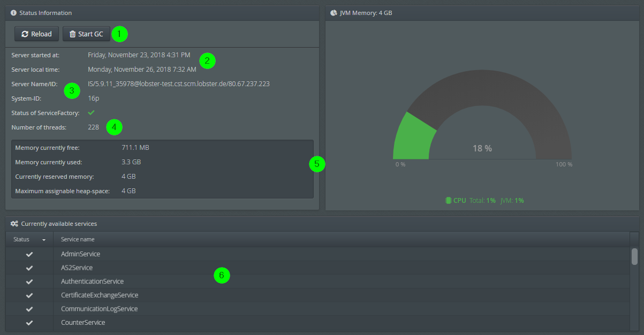The width and height of the screenshot is (644, 335).
Task: Click the CPU chip icon
Action: (448, 200)
